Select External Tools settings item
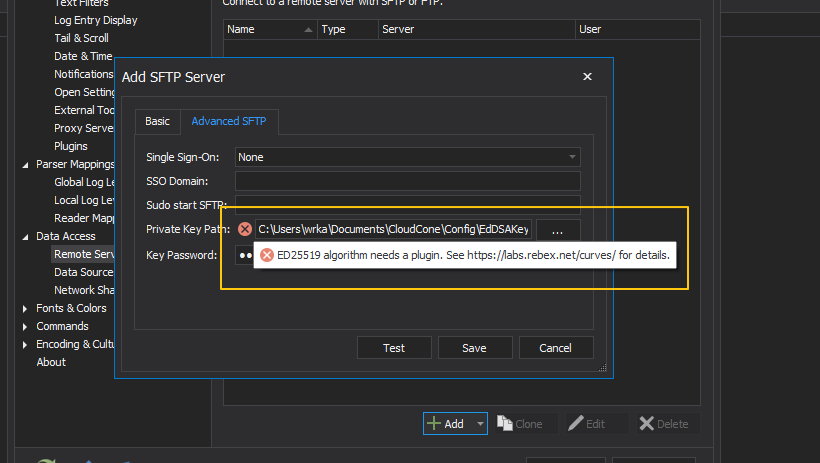 (84, 110)
